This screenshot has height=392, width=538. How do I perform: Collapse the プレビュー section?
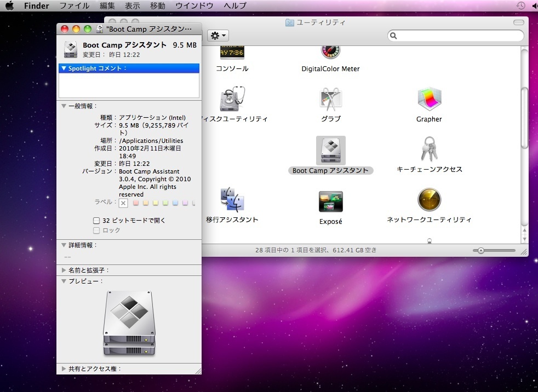pyautogui.click(x=64, y=281)
